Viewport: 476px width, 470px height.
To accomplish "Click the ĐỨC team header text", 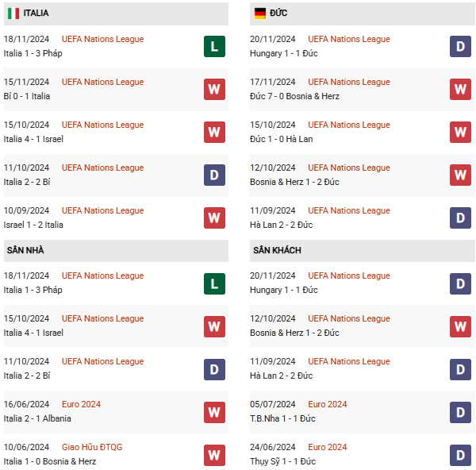I will (x=278, y=13).
